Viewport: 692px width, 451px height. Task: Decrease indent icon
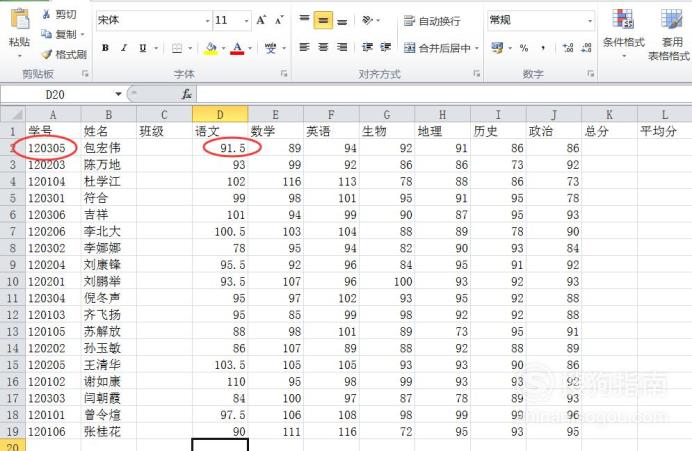click(x=367, y=47)
